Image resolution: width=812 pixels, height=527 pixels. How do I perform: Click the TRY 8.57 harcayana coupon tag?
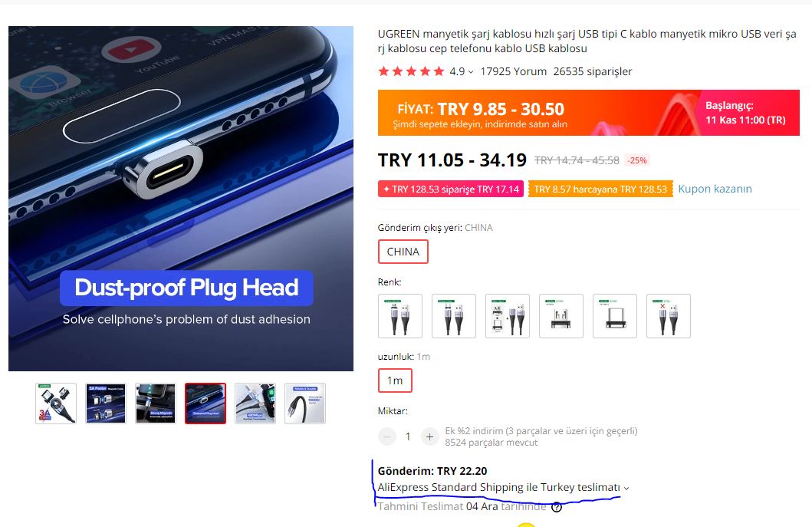pos(600,189)
